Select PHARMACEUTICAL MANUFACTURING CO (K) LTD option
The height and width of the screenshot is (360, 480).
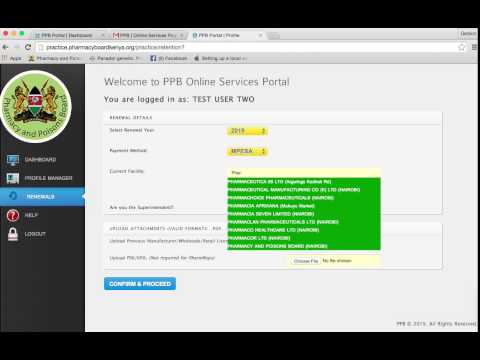304,190
